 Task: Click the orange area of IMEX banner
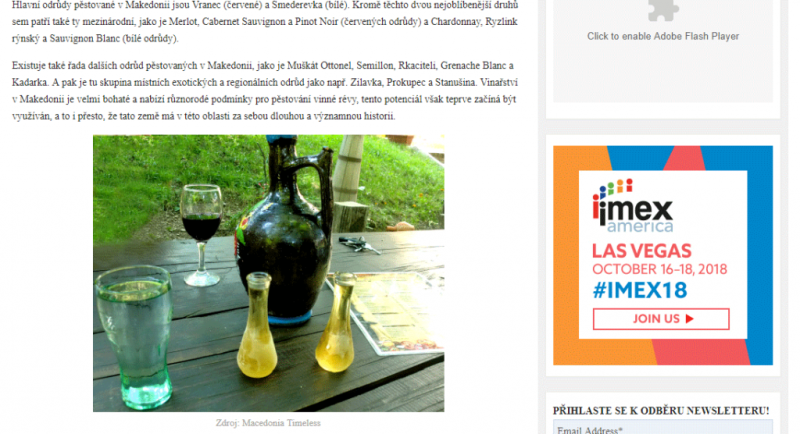click(565, 255)
